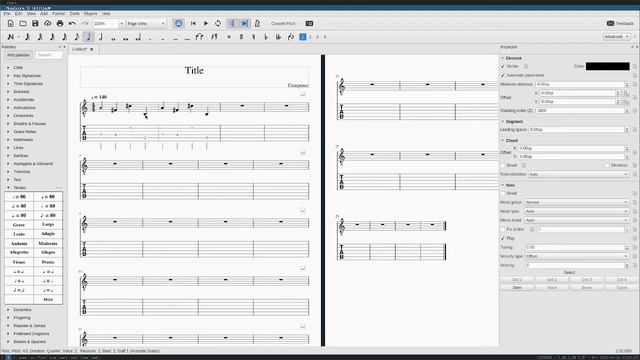Print the score with printer icon
This screenshot has width=640, height=360.
click(x=60, y=24)
